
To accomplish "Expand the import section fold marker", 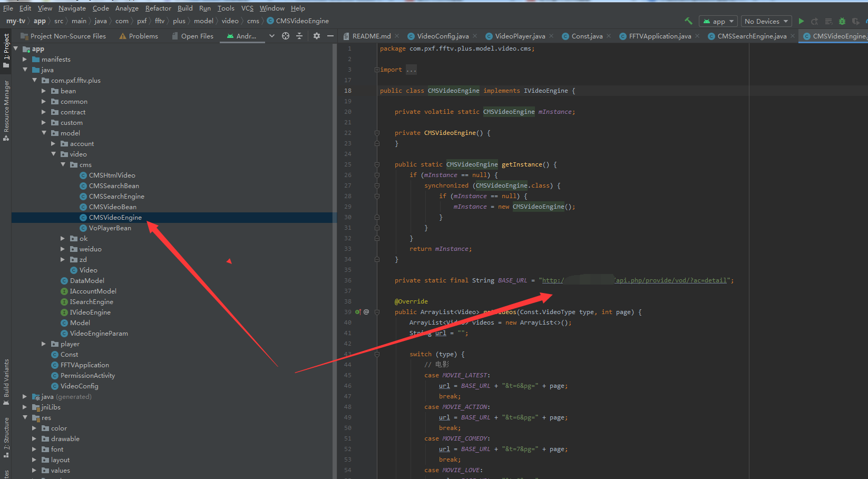I will [x=377, y=70].
